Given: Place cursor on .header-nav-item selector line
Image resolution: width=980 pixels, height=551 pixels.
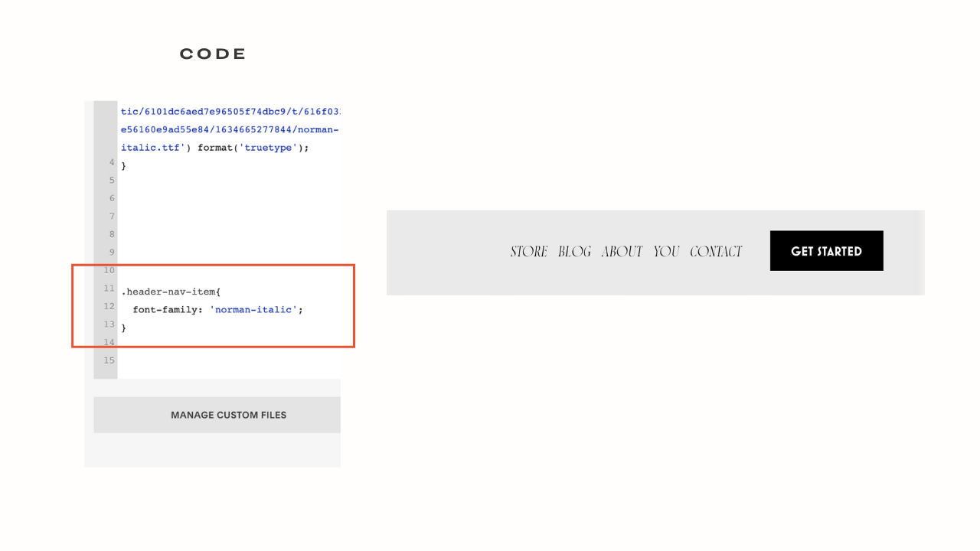Looking at the screenshot, I should [x=171, y=292].
